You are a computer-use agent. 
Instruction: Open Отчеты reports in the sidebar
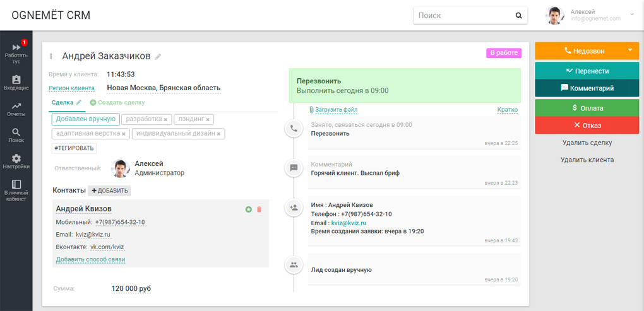tap(16, 109)
